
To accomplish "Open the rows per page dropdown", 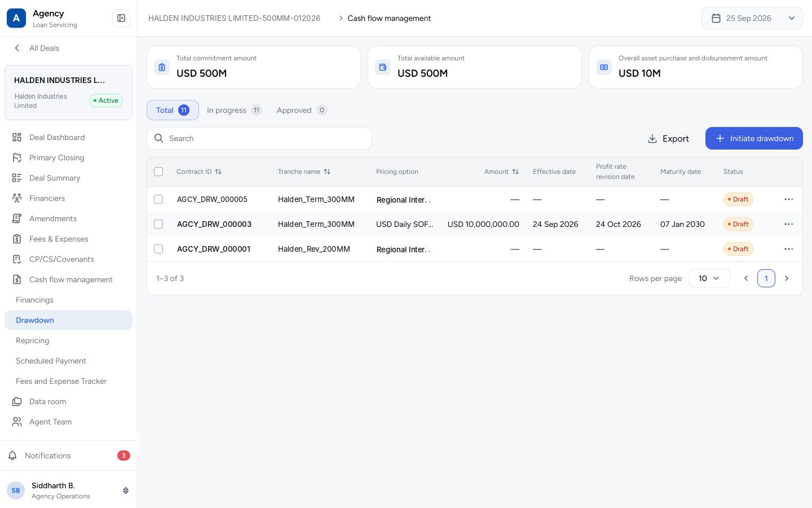I will tap(709, 278).
